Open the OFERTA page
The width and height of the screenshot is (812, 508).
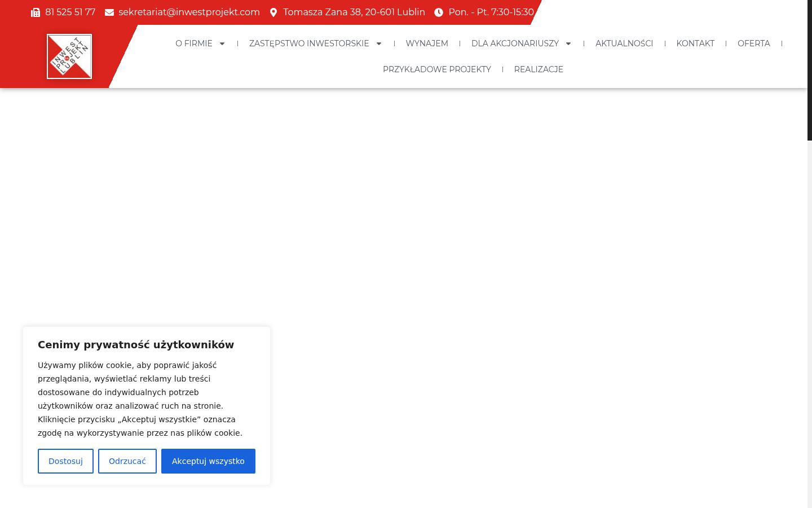coord(754,43)
